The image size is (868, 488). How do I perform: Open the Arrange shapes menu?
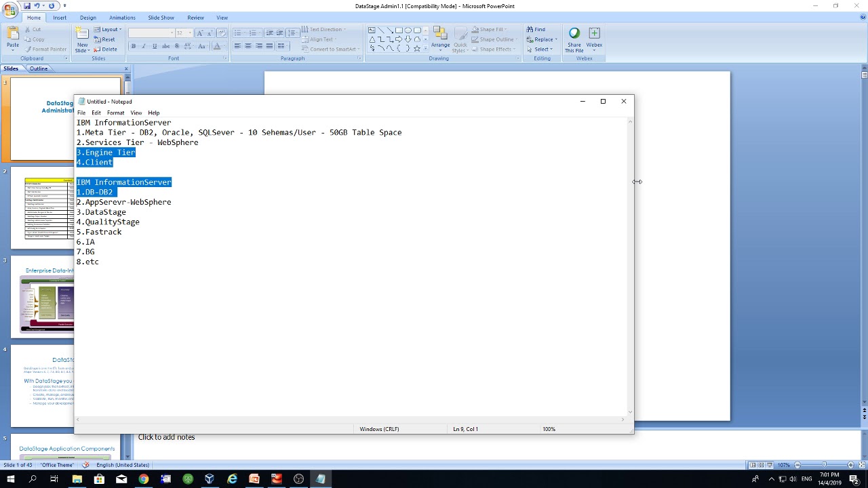pos(440,40)
